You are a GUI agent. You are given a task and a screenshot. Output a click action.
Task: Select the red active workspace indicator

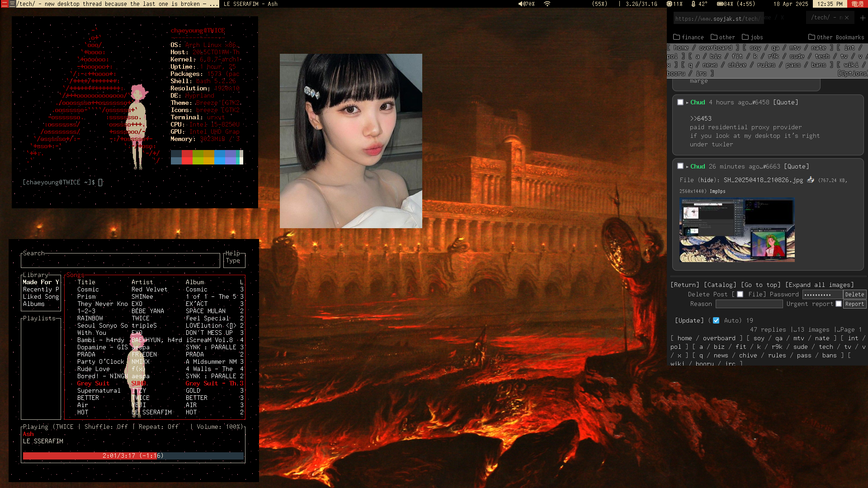click(5, 4)
